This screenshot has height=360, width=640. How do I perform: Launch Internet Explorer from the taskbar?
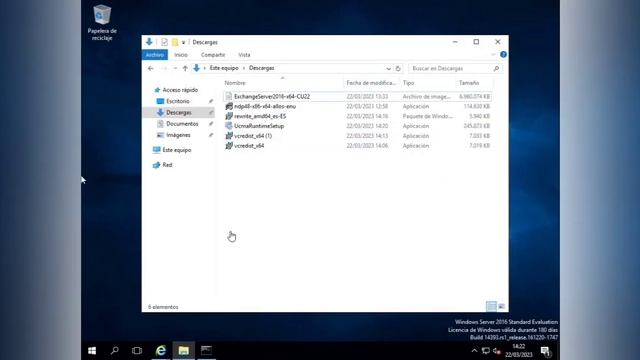(161, 351)
